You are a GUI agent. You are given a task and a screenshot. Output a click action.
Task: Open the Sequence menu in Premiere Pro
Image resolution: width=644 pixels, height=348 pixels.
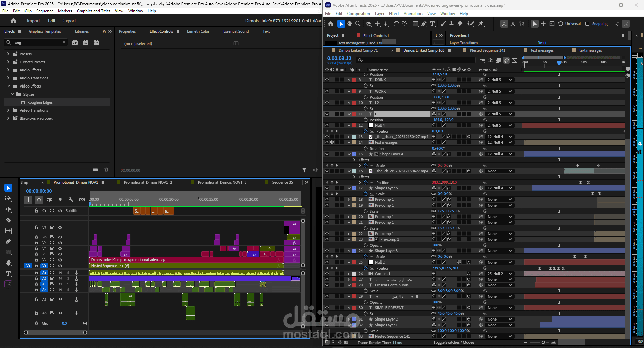coord(45,11)
